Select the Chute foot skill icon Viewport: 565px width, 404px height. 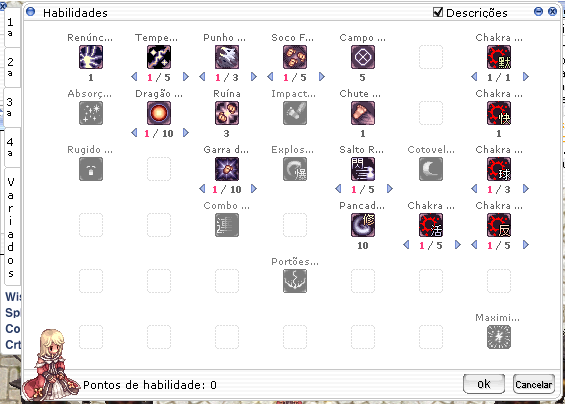click(x=363, y=113)
